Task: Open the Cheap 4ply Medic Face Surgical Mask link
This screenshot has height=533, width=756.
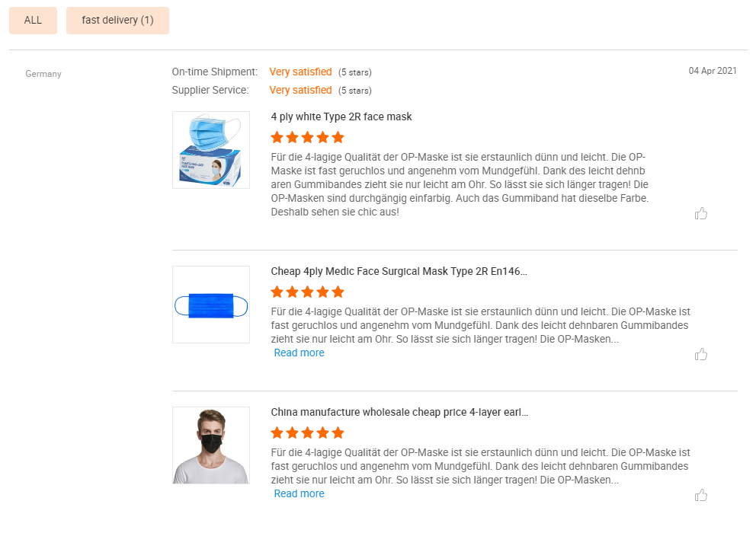Action: click(399, 271)
